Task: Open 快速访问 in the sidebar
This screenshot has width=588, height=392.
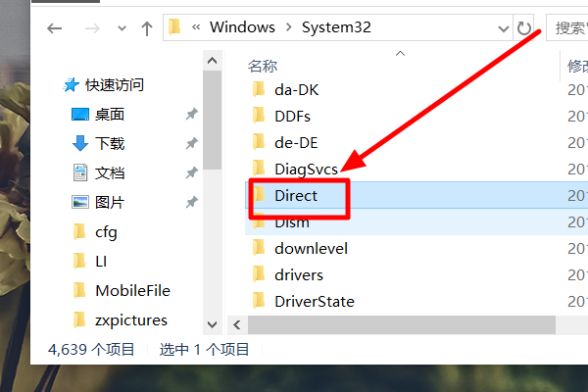Action: (x=115, y=85)
